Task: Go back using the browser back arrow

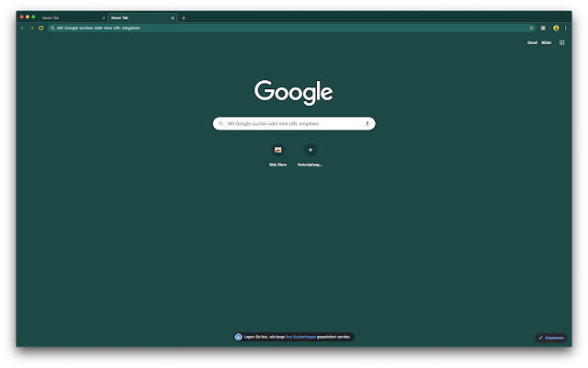Action: [22, 29]
